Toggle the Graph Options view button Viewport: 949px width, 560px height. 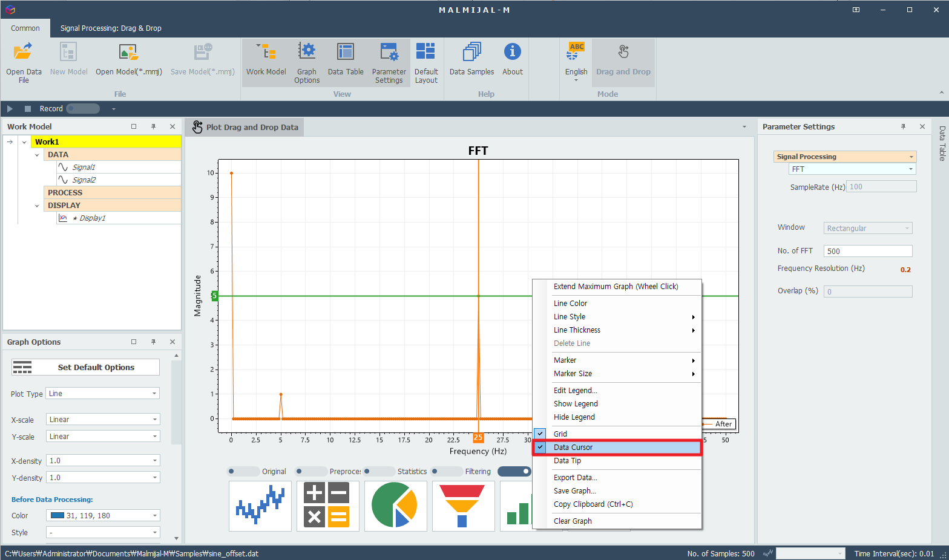coord(307,62)
